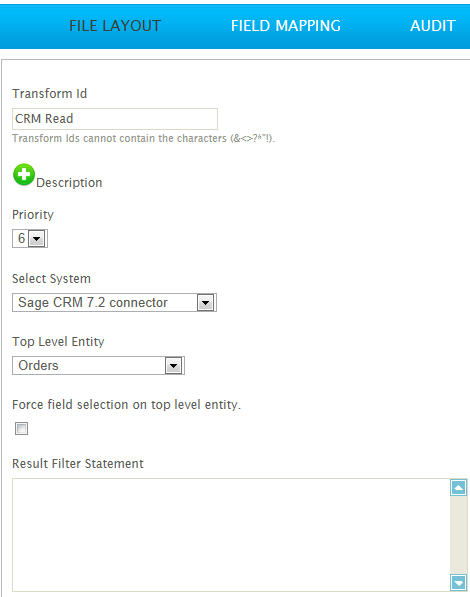This screenshot has height=597, width=470.
Task: Click the Result Filter Statement label
Action: (78, 464)
